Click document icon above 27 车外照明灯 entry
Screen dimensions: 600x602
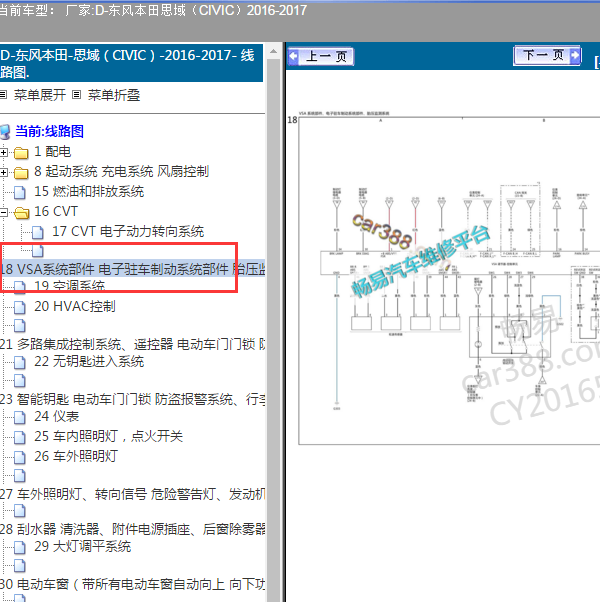[x=20, y=475]
